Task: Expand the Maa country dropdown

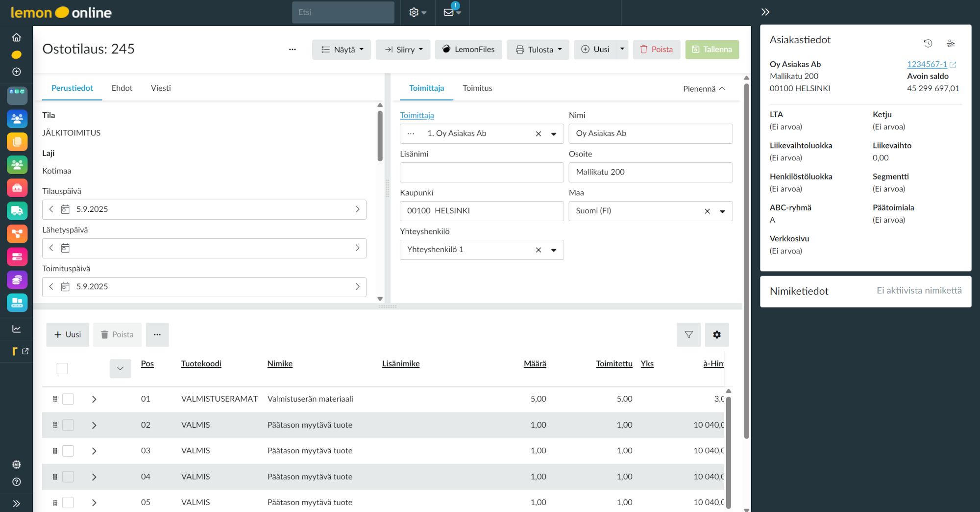Action: click(722, 211)
